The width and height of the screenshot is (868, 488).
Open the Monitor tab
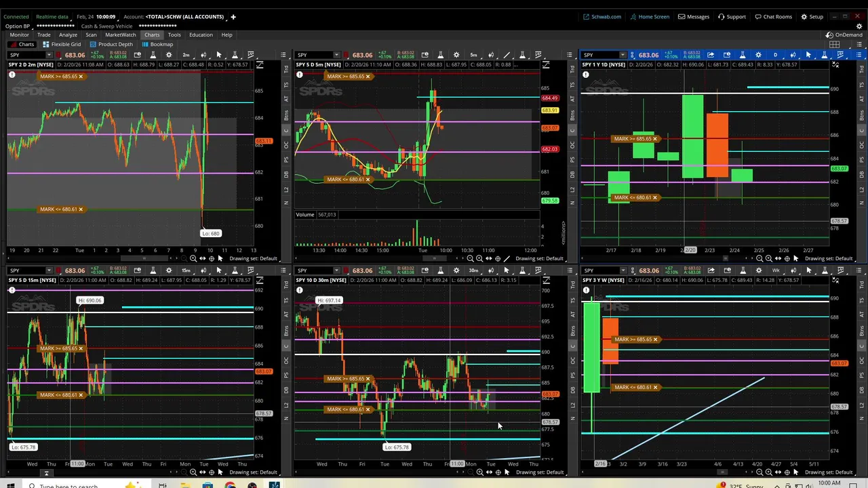pos(19,35)
